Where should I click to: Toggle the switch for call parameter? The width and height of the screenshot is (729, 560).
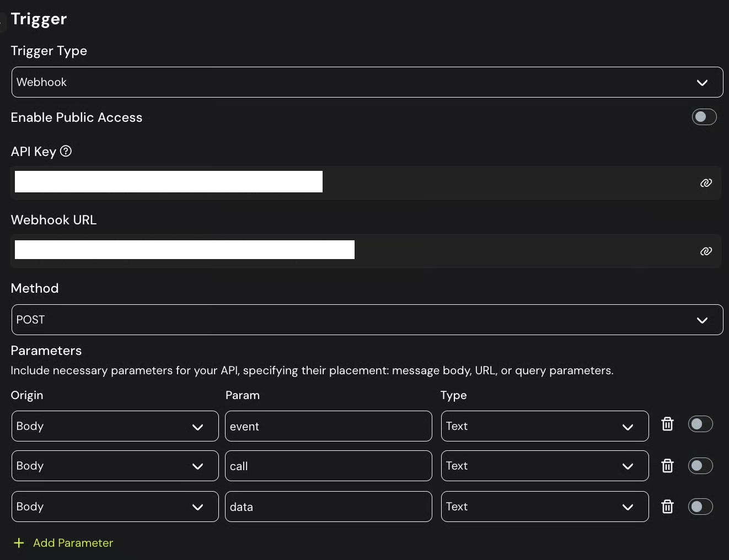point(700,466)
